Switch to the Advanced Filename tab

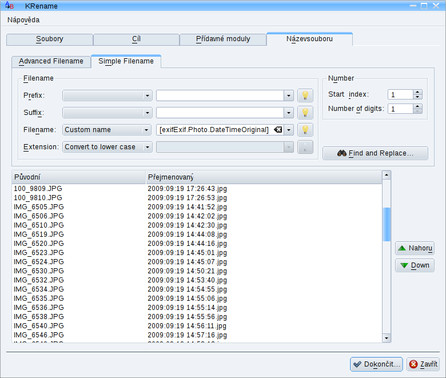pyautogui.click(x=51, y=61)
